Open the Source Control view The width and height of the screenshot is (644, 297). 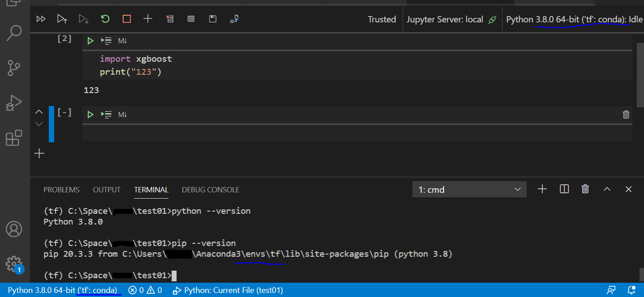(x=14, y=68)
